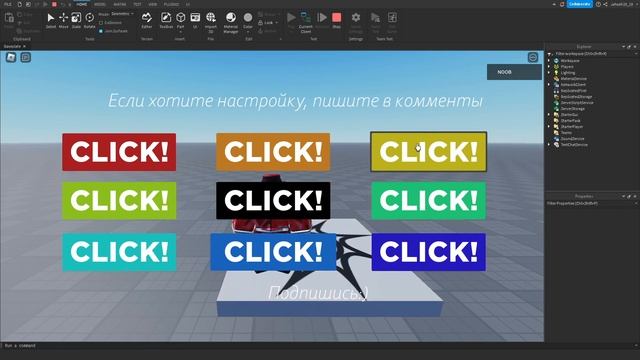
Task: Stop the running playtest
Action: click(336, 20)
